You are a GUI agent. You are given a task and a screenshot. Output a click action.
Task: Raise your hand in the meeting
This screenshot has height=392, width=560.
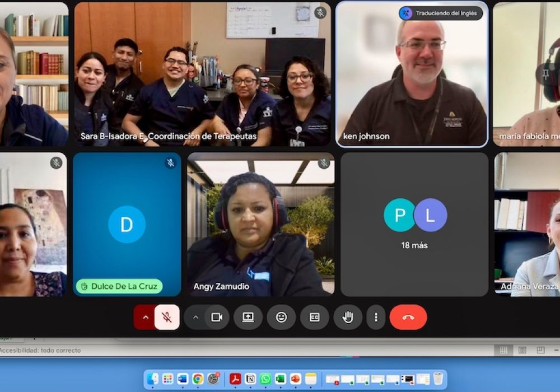point(348,317)
